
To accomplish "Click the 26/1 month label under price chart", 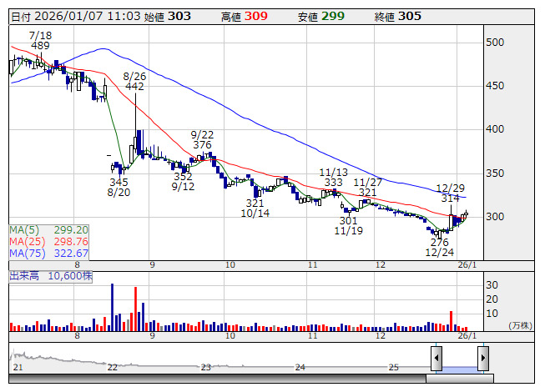I will coord(467,265).
